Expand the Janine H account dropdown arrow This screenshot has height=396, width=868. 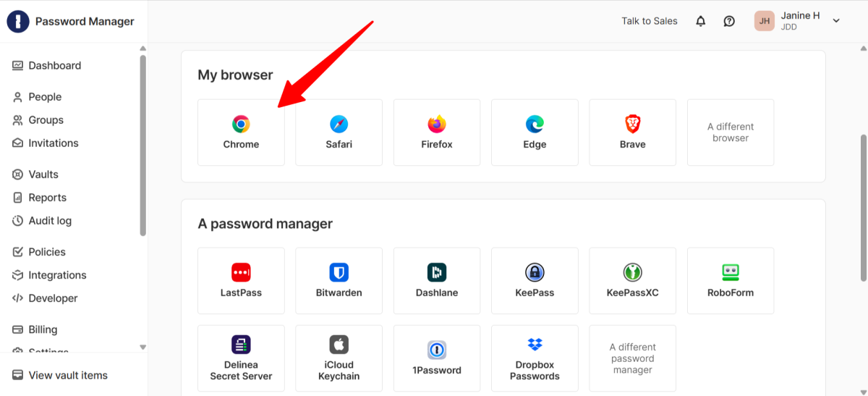tap(836, 21)
